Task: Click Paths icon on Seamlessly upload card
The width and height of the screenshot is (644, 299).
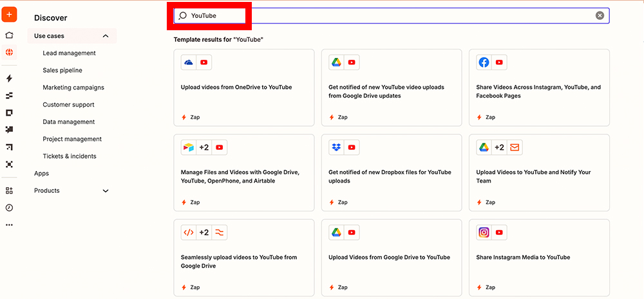Action: point(220,233)
